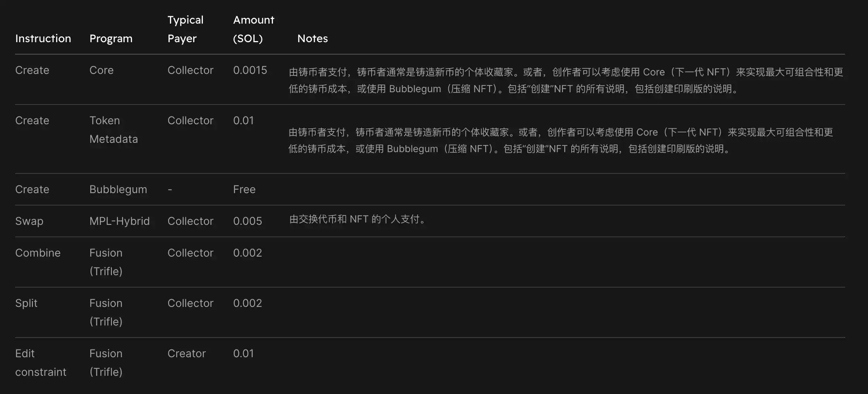Screen dimensions: 868x394
Task: Click the Bubblegum program cell
Action: coord(118,189)
